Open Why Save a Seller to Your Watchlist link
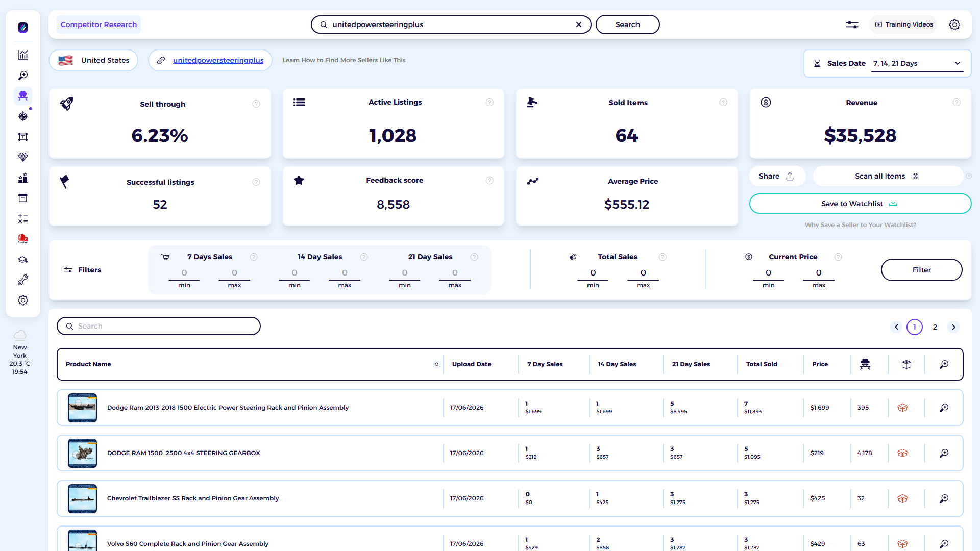This screenshot has width=980, height=551. pyautogui.click(x=861, y=225)
